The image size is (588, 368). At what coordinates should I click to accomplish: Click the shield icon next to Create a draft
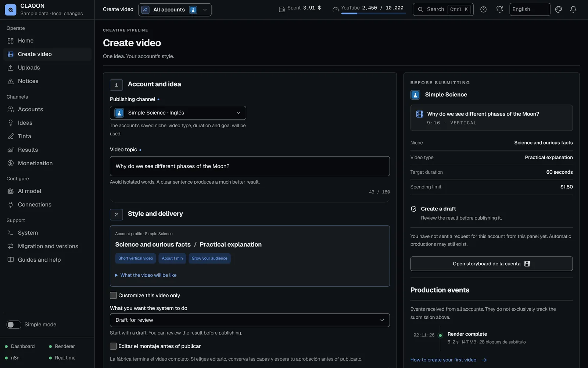click(x=414, y=209)
